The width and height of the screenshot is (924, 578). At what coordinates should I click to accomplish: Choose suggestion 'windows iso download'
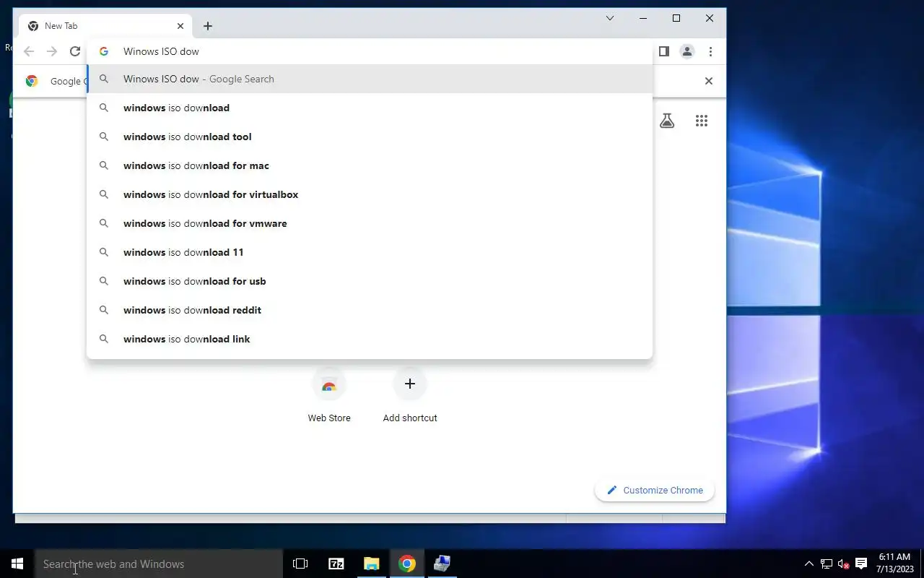click(370, 108)
